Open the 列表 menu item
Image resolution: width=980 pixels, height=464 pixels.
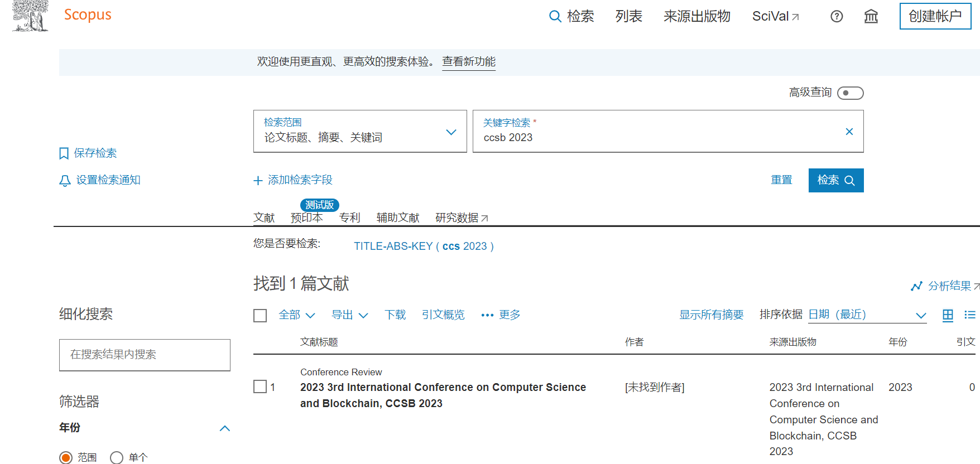pyautogui.click(x=629, y=16)
